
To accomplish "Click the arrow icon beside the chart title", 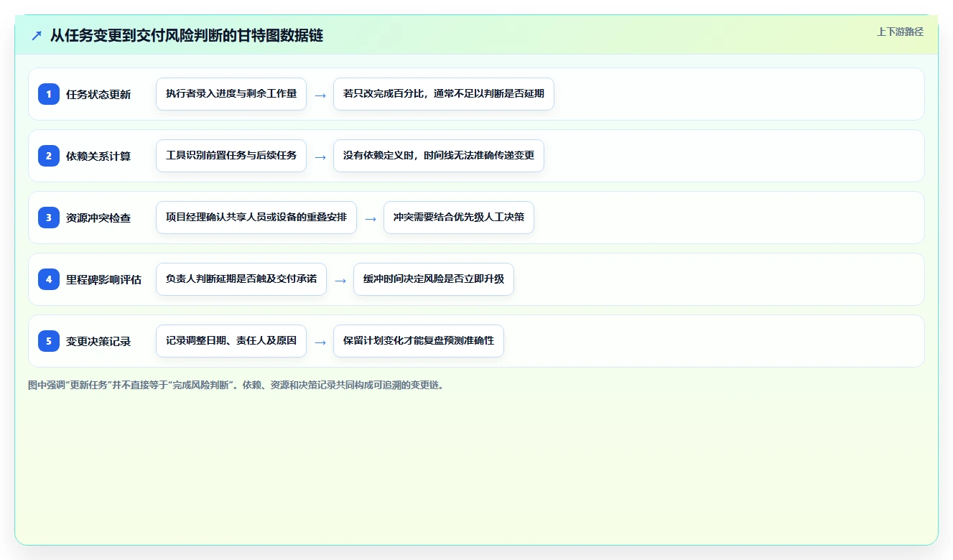I will point(37,35).
